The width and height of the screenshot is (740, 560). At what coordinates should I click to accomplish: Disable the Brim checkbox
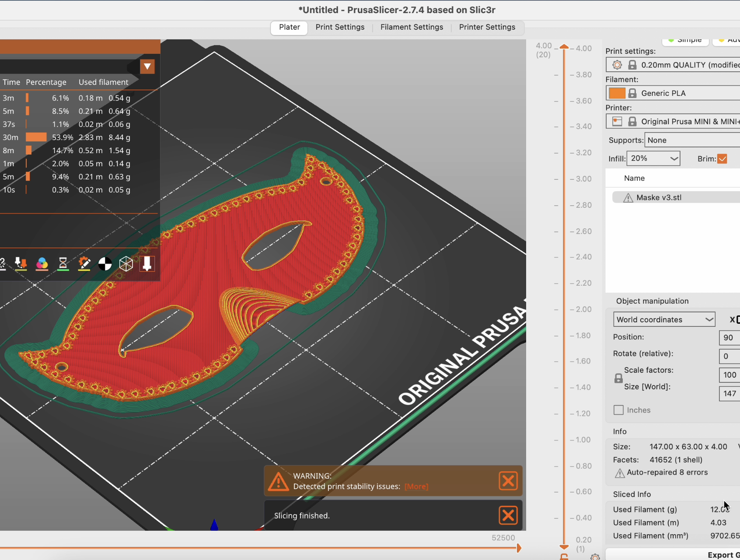pyautogui.click(x=722, y=159)
